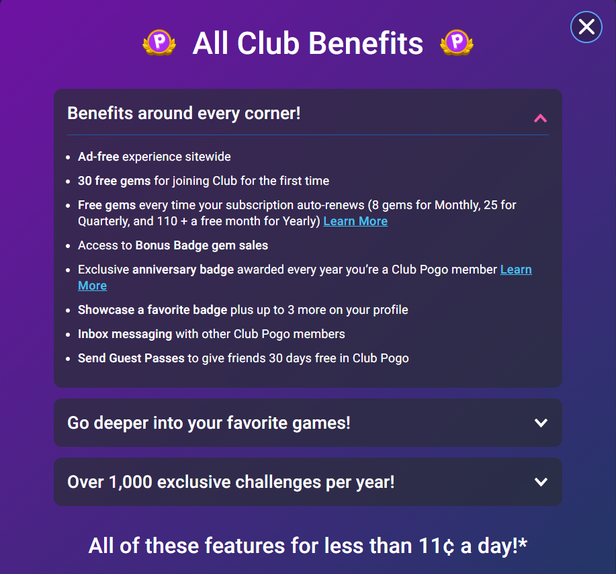The width and height of the screenshot is (616, 574).
Task: Click the All Club Benefits title text
Action: click(x=308, y=43)
